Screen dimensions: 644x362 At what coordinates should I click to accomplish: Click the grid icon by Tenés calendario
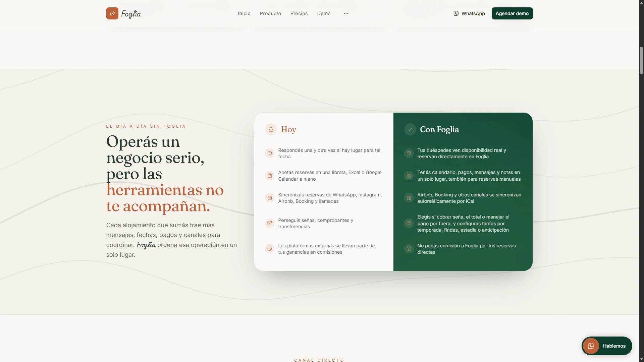409,176
